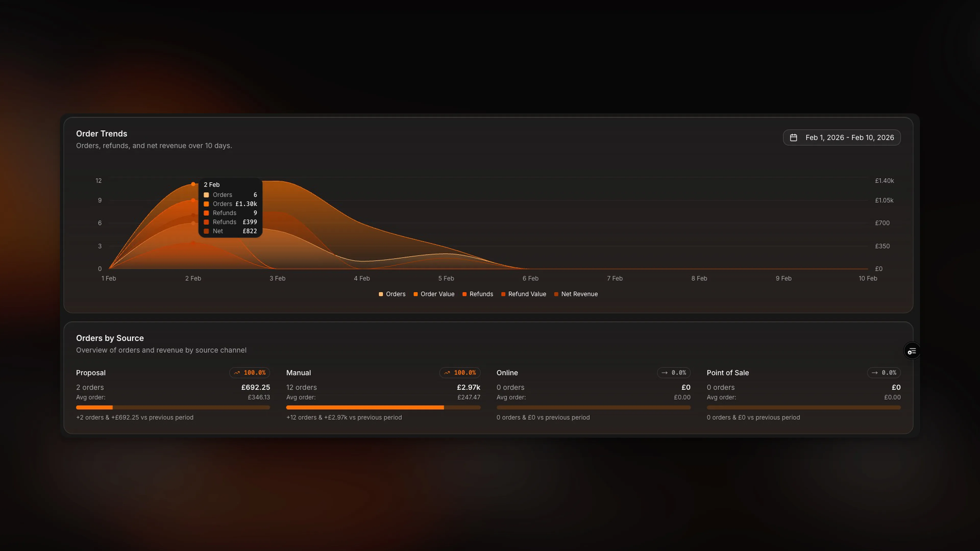Toggle the Refund Value legend entry
980x551 pixels.
pos(523,294)
